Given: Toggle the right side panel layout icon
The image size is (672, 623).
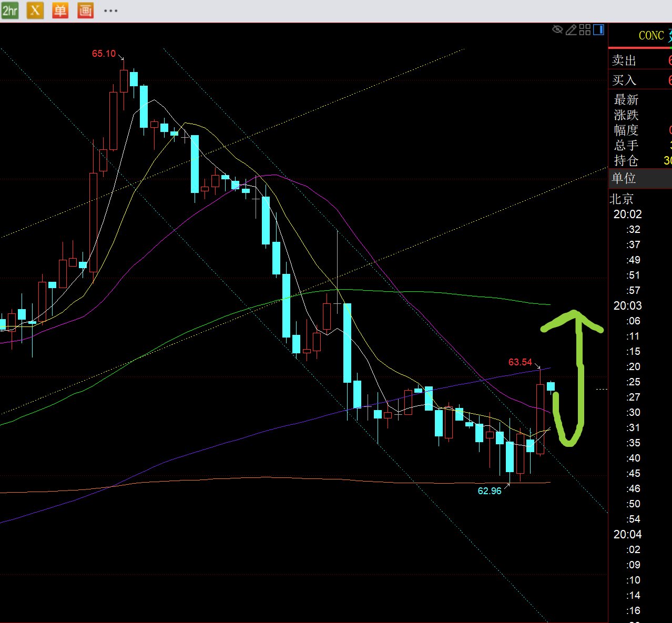Looking at the screenshot, I should [x=598, y=29].
